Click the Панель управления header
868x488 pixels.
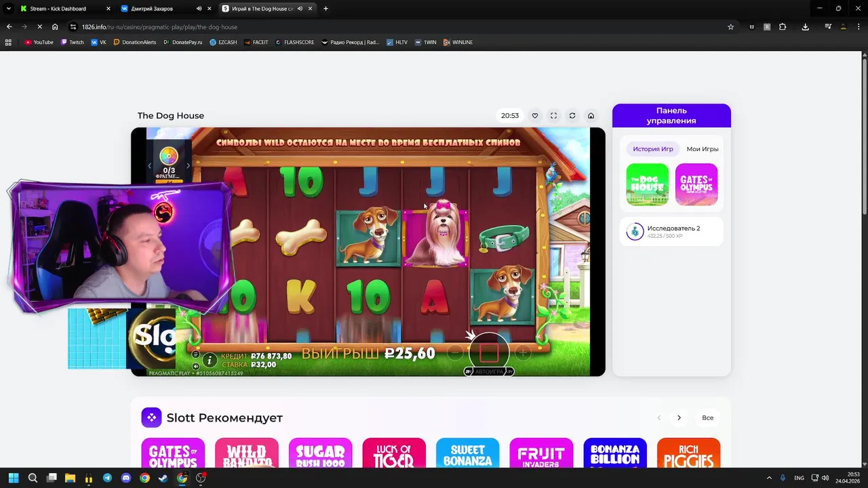tap(671, 116)
